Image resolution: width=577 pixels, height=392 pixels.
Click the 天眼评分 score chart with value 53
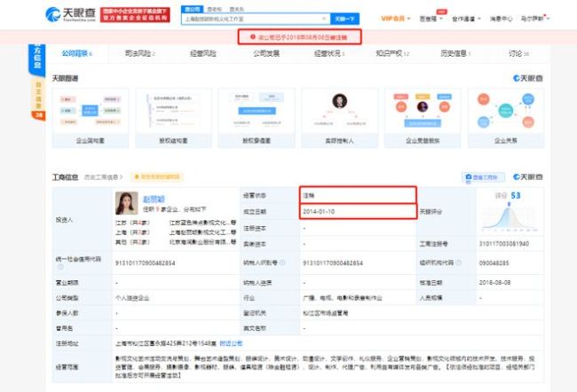510,212
